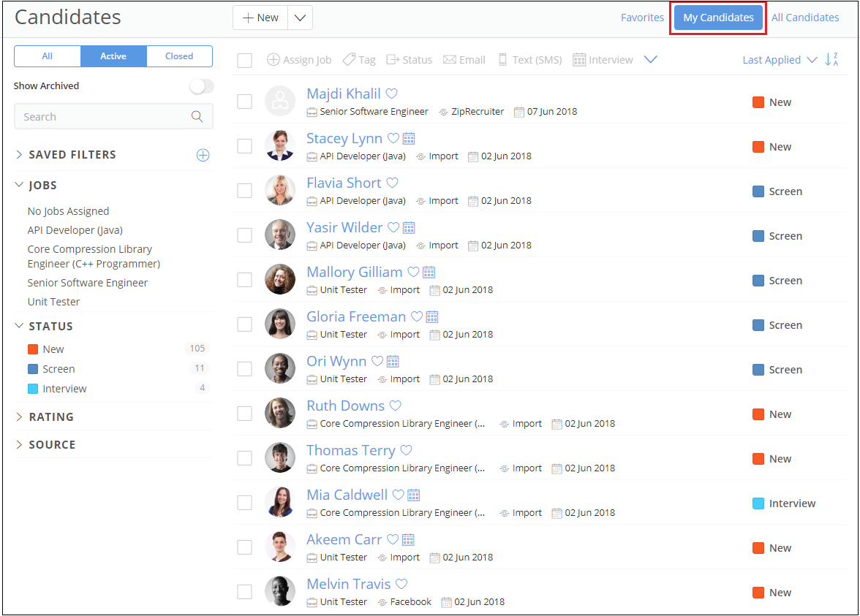Open calendar icon next to Stacey Lynn

(x=409, y=138)
